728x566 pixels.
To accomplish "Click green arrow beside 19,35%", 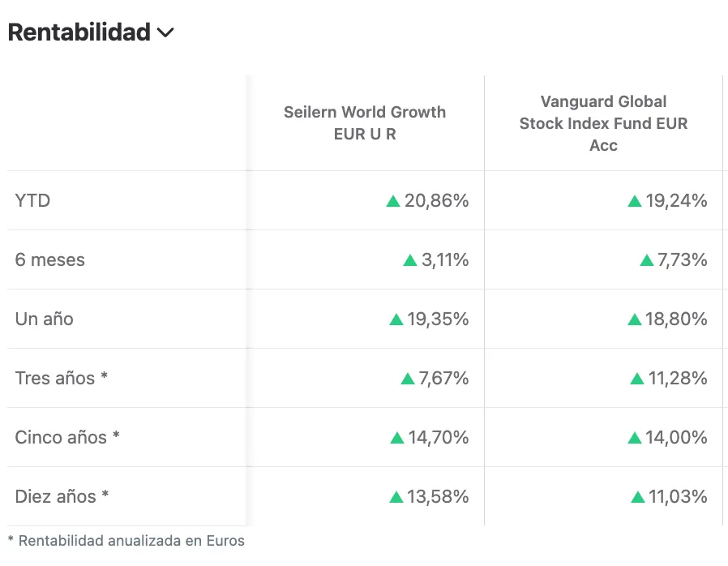I will click(396, 319).
